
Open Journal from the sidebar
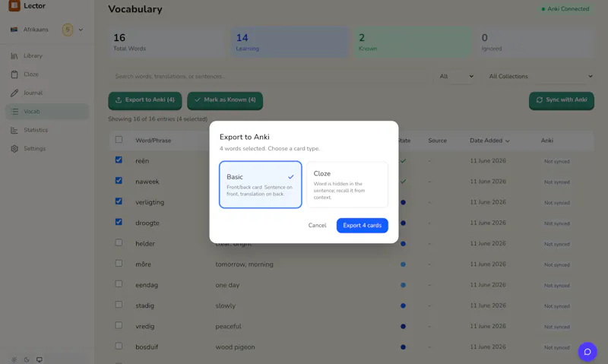click(47, 93)
